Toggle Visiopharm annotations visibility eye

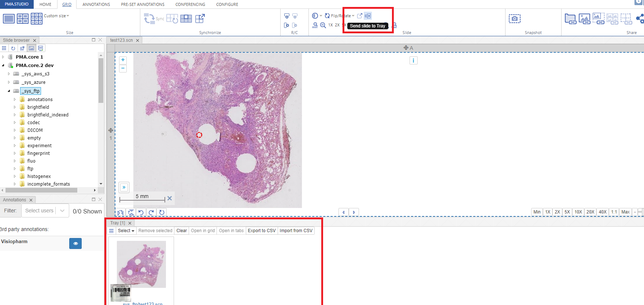coord(75,243)
